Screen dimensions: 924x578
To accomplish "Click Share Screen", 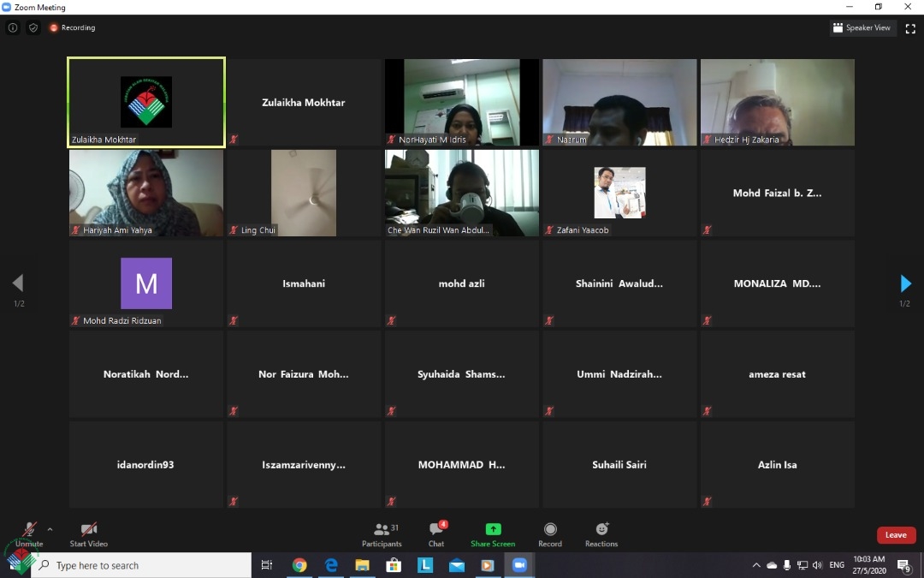I will click(x=494, y=534).
